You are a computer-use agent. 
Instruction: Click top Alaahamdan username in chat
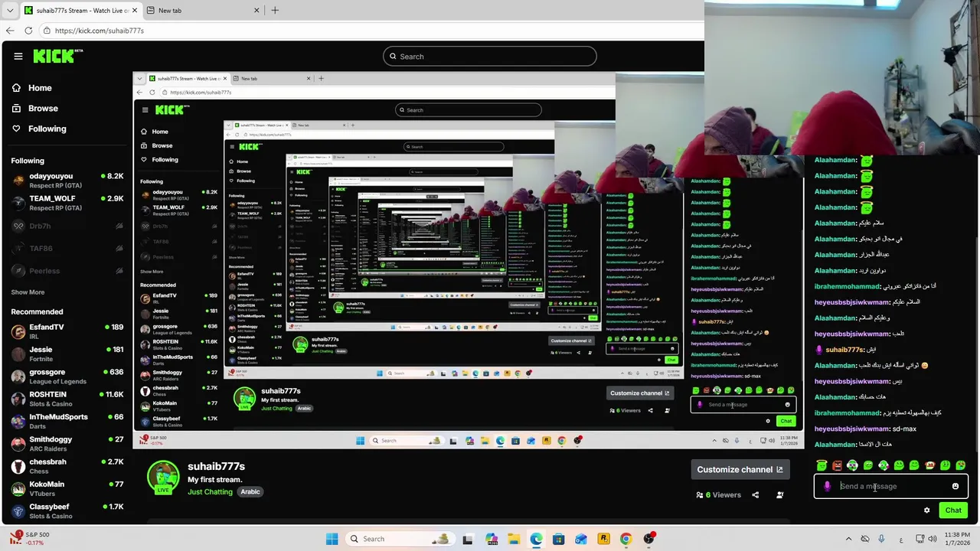836,160
